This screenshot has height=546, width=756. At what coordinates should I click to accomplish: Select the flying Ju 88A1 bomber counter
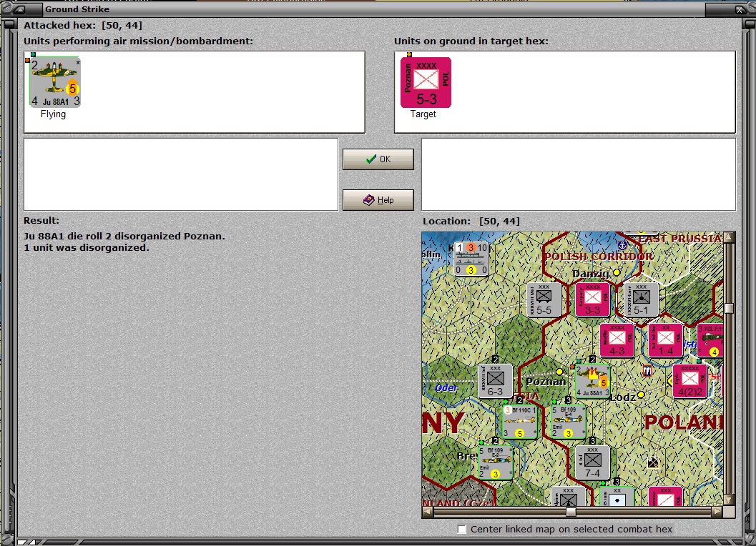pyautogui.click(x=54, y=82)
